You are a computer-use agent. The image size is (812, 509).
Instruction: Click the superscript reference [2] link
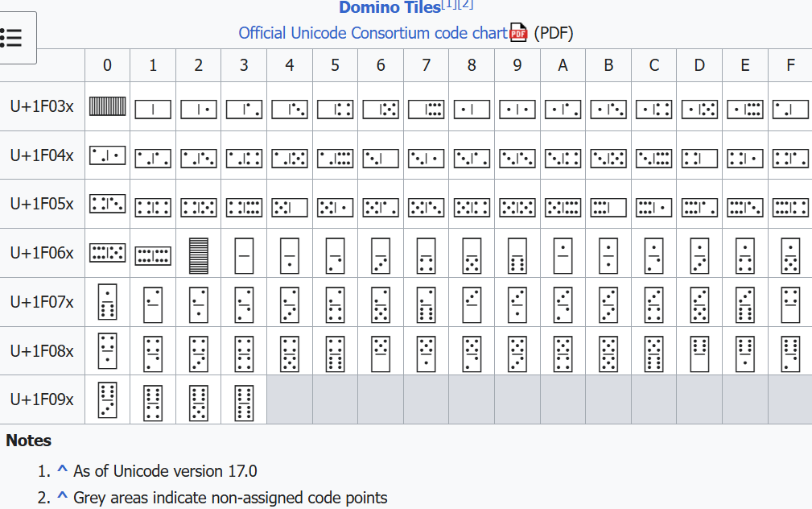(x=465, y=5)
